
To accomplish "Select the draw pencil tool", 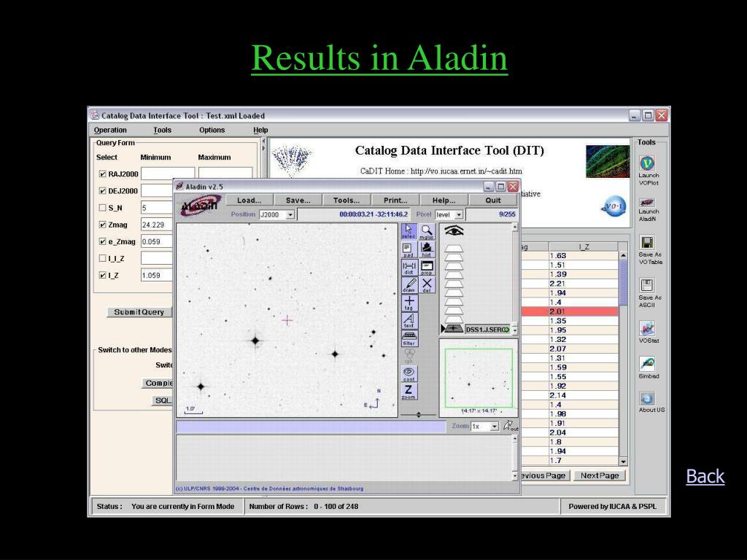I will point(409,285).
